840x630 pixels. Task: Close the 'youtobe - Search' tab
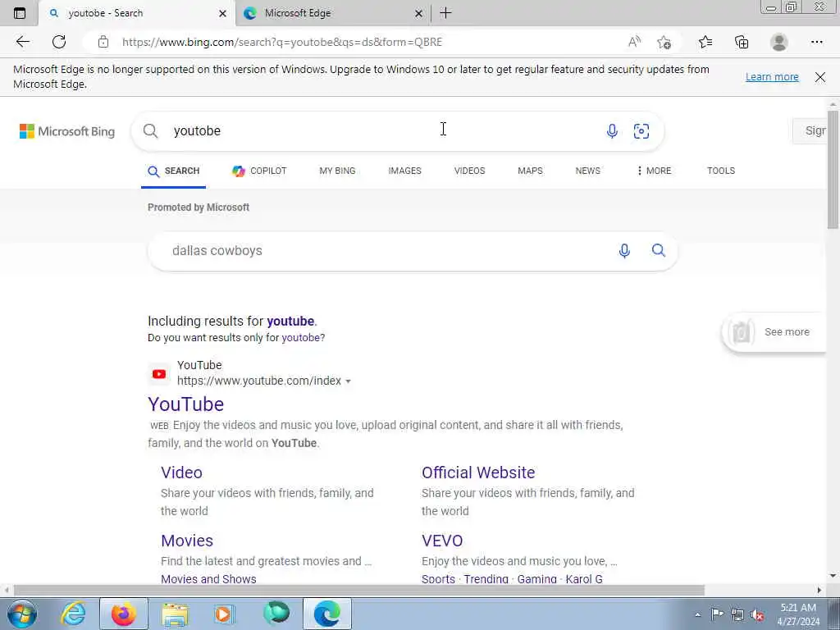[223, 14]
